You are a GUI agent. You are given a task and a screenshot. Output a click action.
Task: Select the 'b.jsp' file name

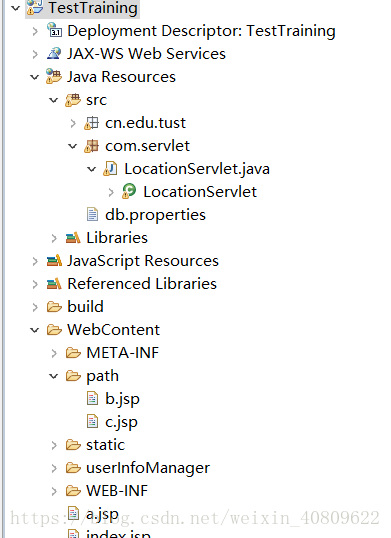pos(122,399)
